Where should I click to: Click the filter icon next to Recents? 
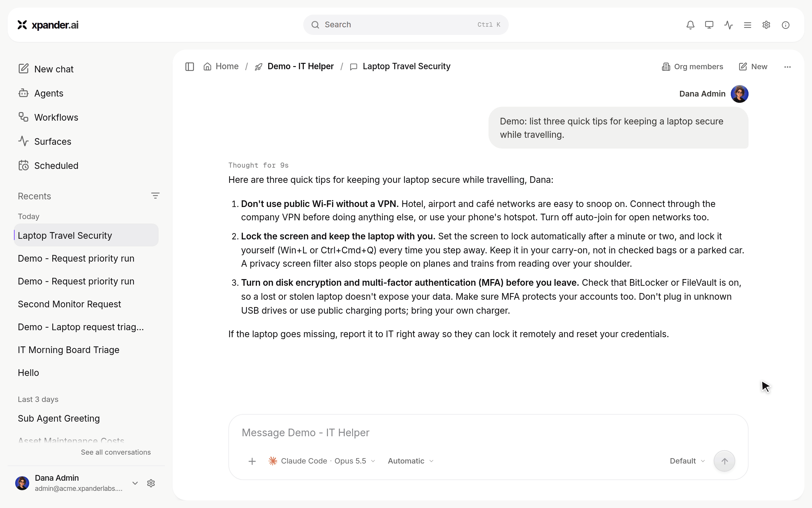point(155,196)
